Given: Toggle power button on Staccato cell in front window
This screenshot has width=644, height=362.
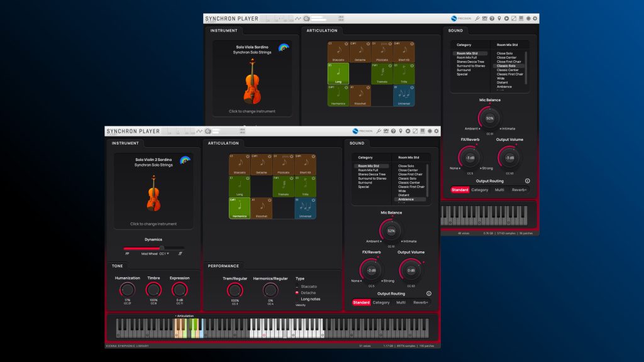Looking at the screenshot, I should tap(248, 156).
